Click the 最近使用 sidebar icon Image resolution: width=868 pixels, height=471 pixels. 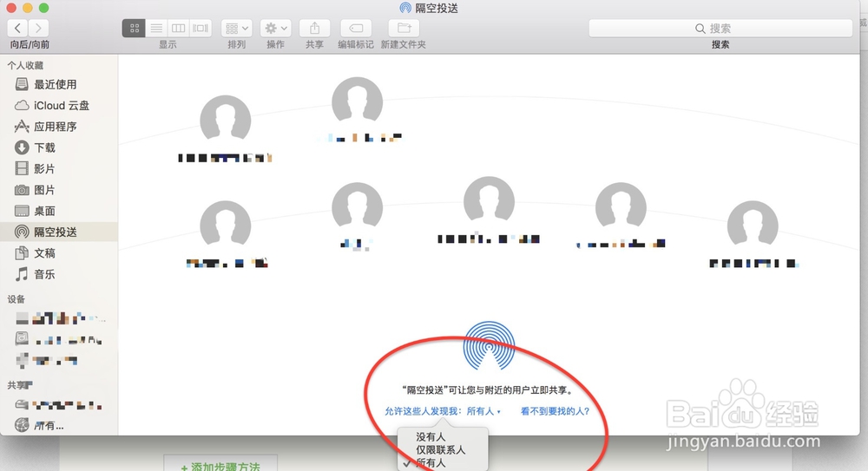(x=22, y=84)
